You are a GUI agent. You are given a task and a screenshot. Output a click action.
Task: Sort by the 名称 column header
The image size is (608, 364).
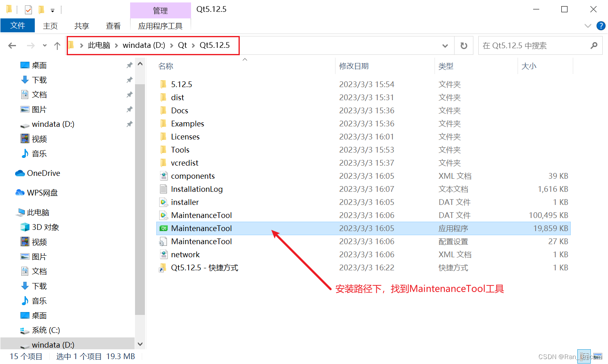(x=166, y=66)
